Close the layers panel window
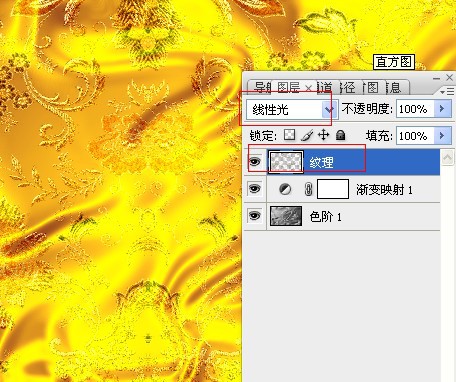 tap(449, 78)
